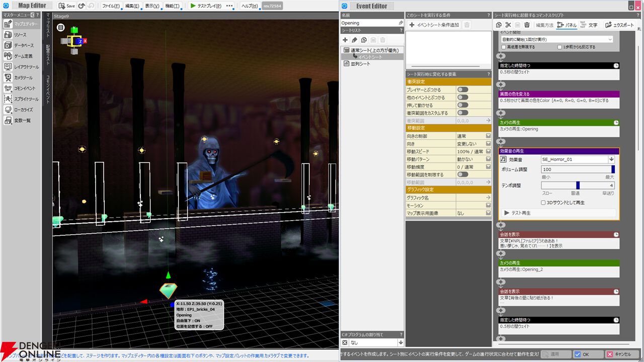Check the 高低差を無視する checkbox

[x=504, y=47]
